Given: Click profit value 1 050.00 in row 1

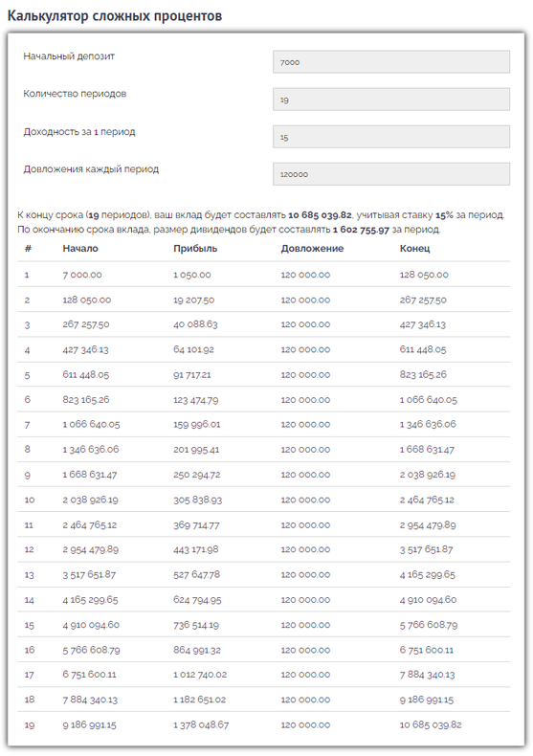Looking at the screenshot, I should coord(191,275).
